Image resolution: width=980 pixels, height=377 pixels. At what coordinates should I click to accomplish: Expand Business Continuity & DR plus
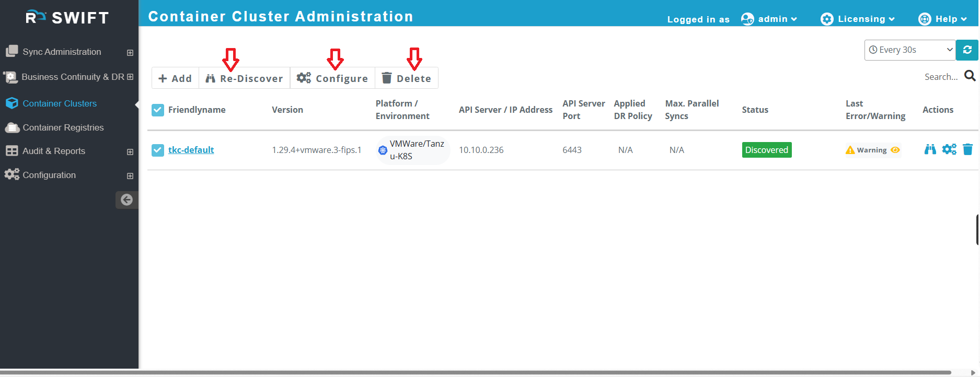pos(130,77)
